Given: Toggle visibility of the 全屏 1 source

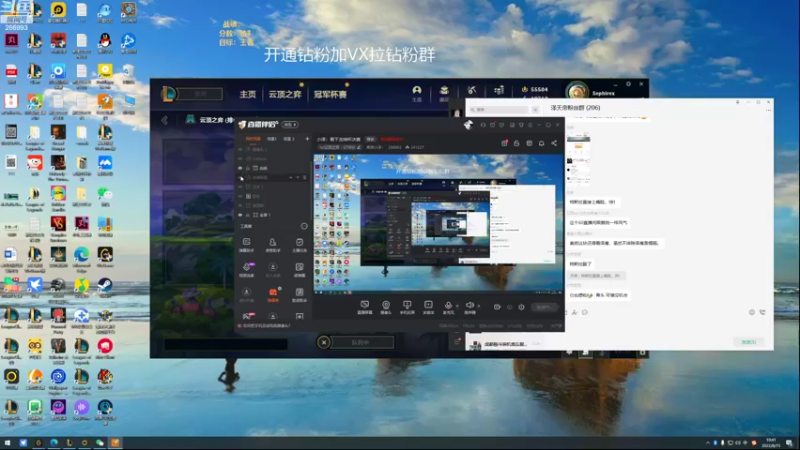Looking at the screenshot, I should (x=240, y=215).
